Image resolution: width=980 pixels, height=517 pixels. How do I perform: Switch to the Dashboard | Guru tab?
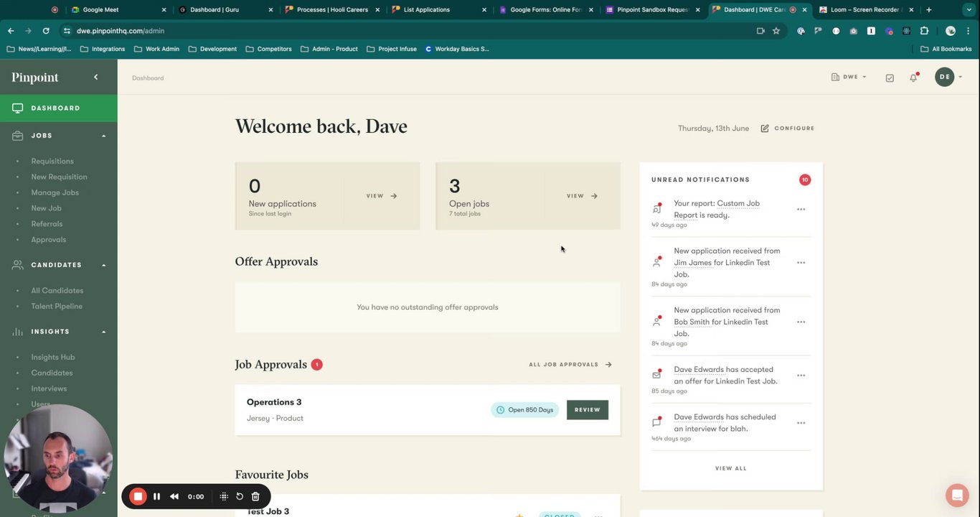point(225,10)
